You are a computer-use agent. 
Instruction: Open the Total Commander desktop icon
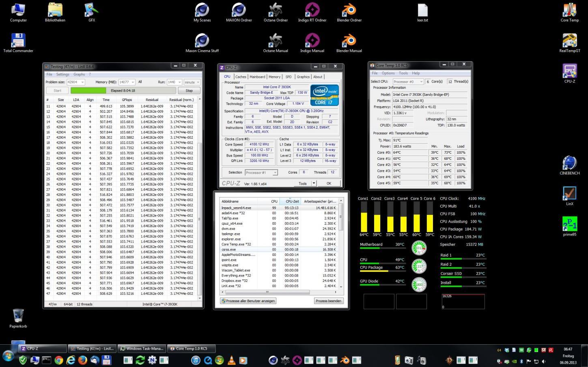[18, 43]
